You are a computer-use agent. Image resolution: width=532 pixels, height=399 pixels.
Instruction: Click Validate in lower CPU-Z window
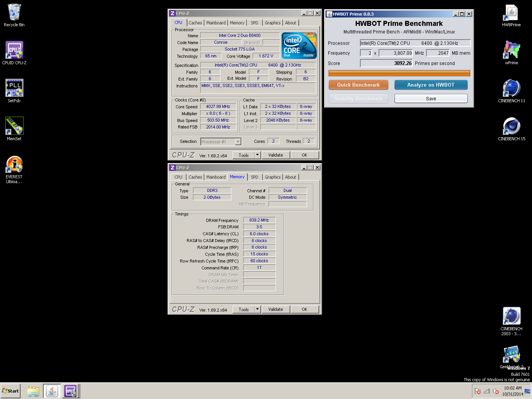point(275,309)
